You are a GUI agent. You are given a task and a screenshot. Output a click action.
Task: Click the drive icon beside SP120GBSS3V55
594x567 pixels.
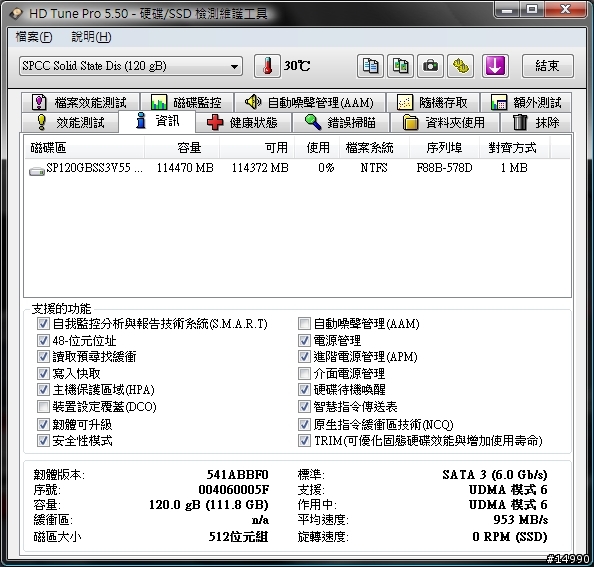click(x=37, y=171)
